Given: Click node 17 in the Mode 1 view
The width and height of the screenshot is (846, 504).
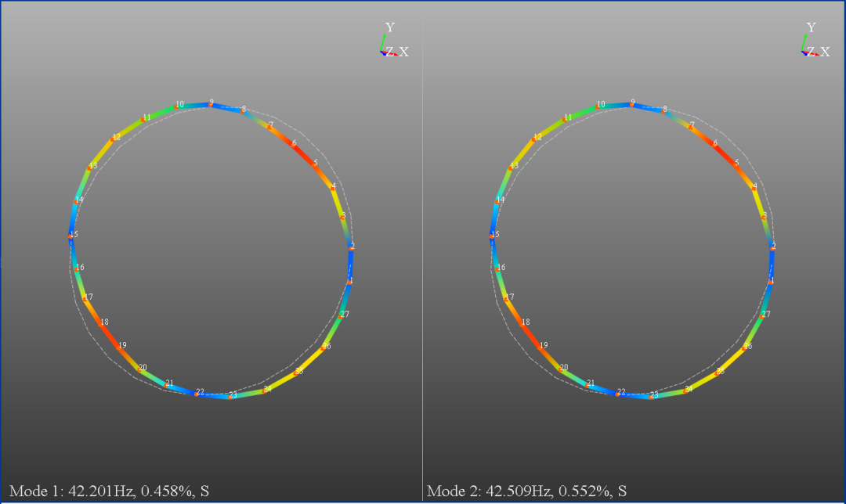Looking at the screenshot, I should (86, 299).
